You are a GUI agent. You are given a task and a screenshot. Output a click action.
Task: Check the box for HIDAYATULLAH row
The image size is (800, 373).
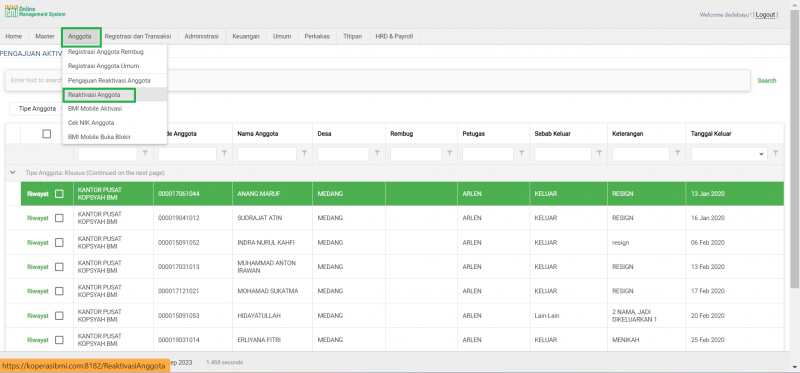tap(59, 315)
